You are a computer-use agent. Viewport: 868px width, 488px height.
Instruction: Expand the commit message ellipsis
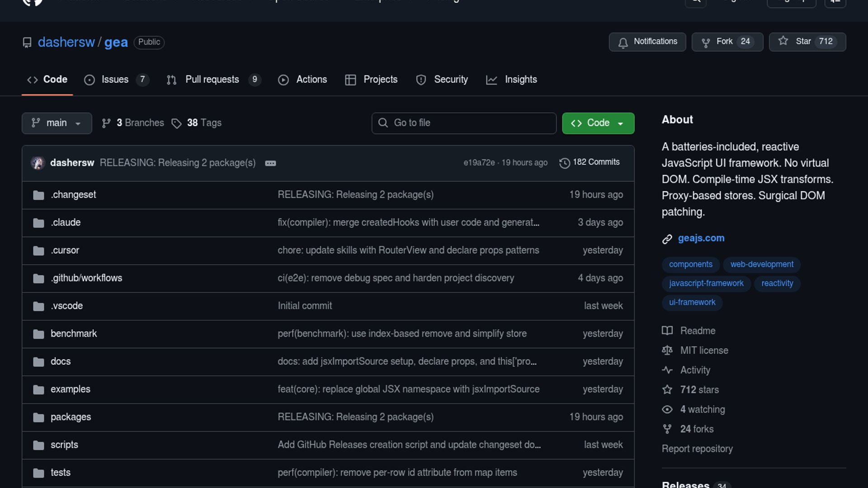point(270,163)
